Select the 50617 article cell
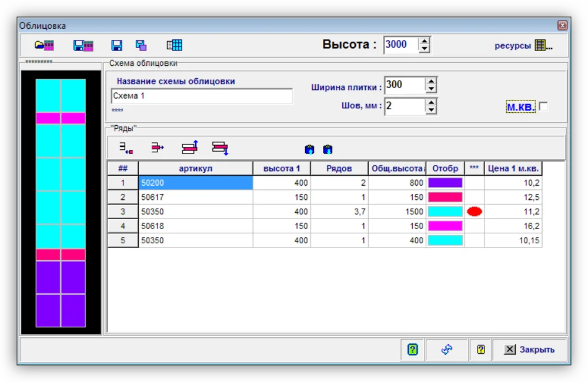Screen dimensions: 588x382 coord(195,197)
